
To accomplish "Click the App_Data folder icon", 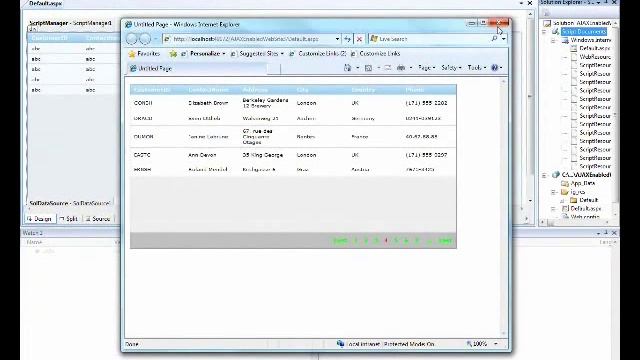I will tap(565, 183).
